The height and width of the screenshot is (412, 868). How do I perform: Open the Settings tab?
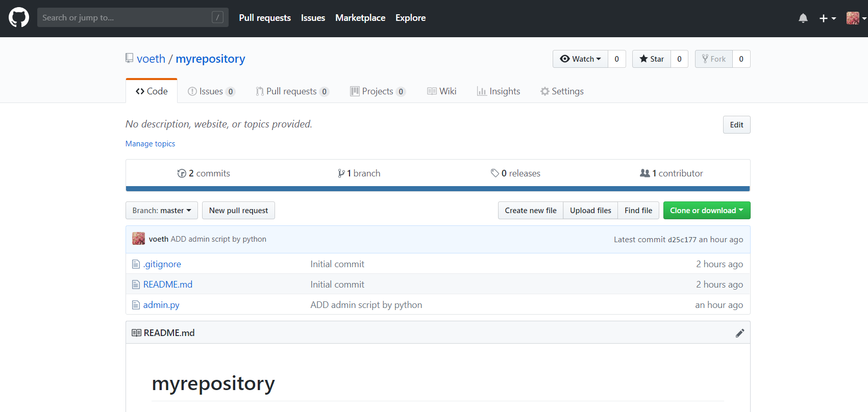562,91
